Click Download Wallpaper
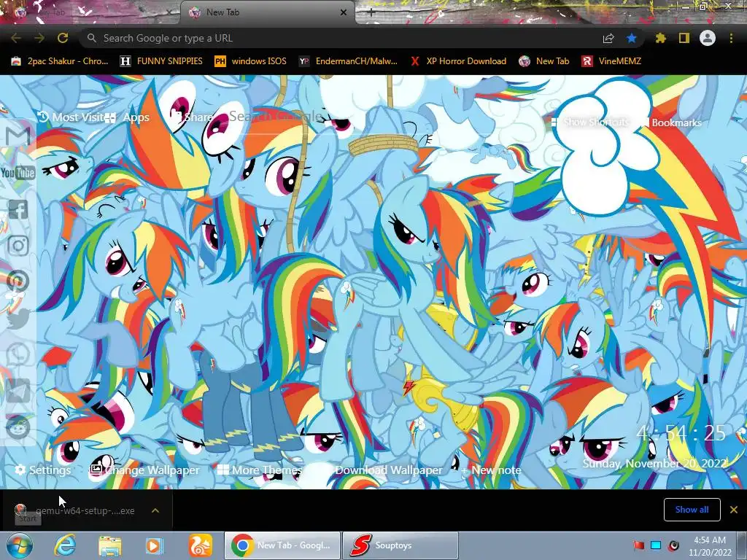The image size is (747, 560). [389, 470]
